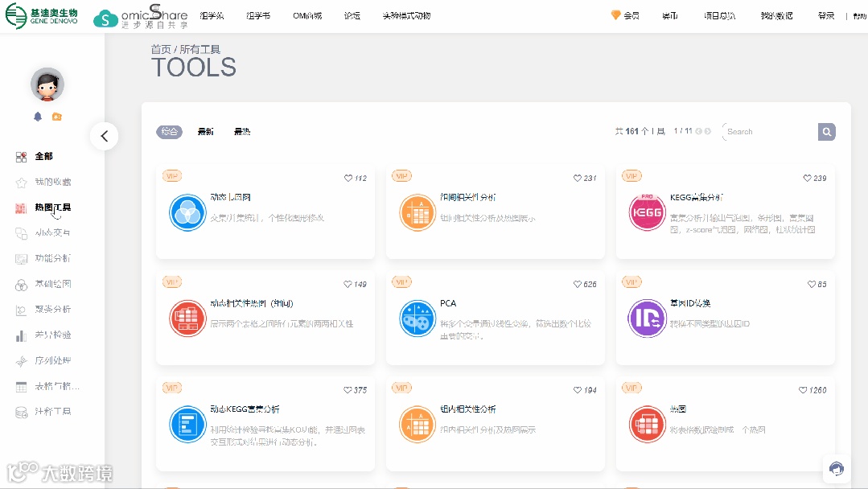
Task: Open the KEGG富集分析 tool title
Action: pos(696,198)
